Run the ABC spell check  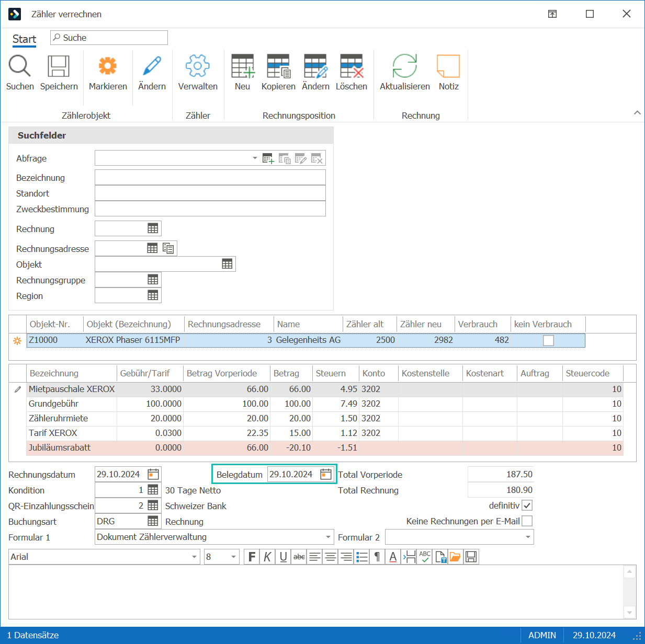(x=425, y=557)
